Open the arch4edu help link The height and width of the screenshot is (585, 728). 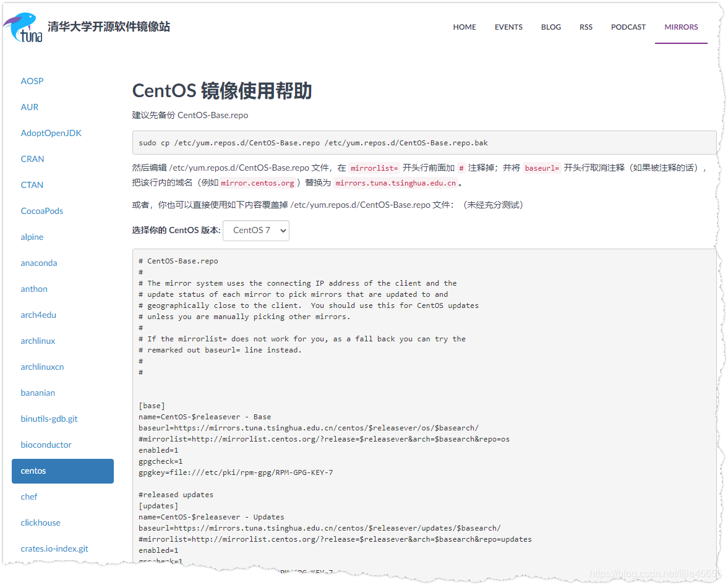pos(38,315)
